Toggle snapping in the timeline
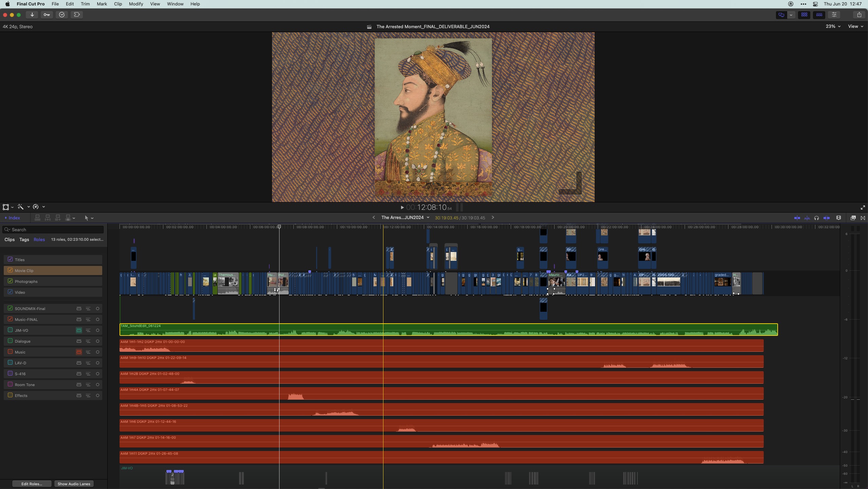Screen dimensions: 868x489 coord(827,218)
